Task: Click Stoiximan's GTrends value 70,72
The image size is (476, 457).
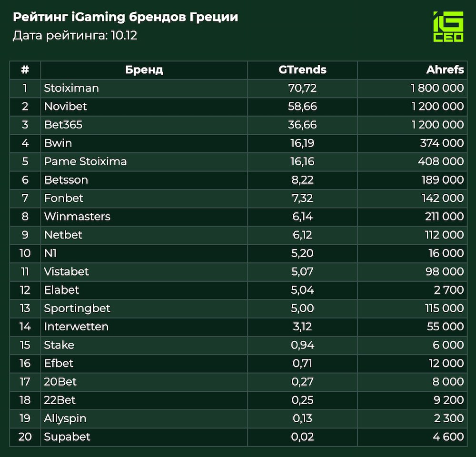Action: pos(302,88)
